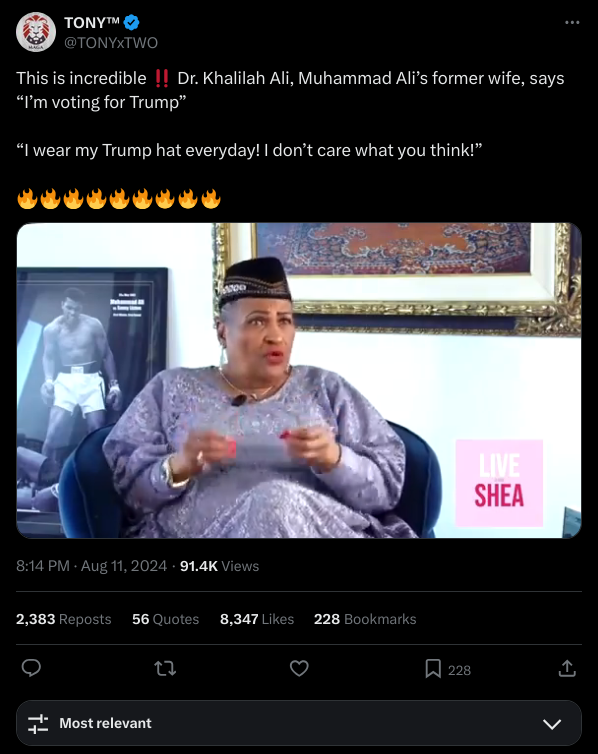
Task: Click the @TONYxTWO handle
Action: (111, 43)
